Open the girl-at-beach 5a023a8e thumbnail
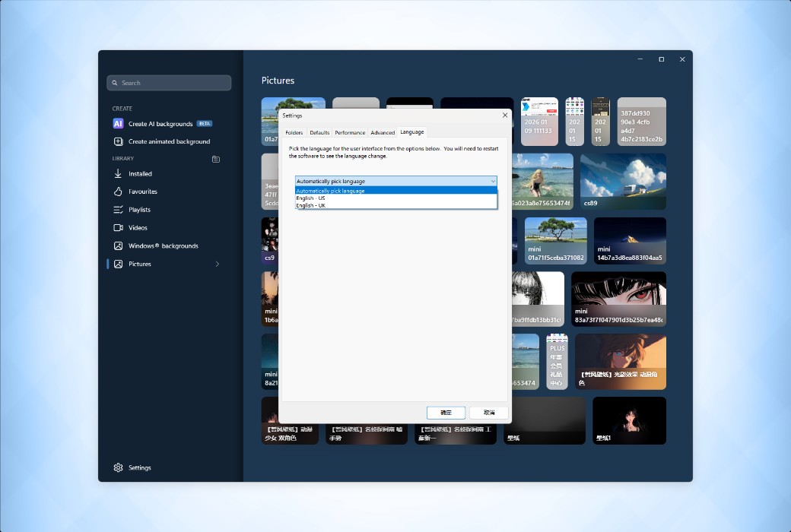 point(543,182)
